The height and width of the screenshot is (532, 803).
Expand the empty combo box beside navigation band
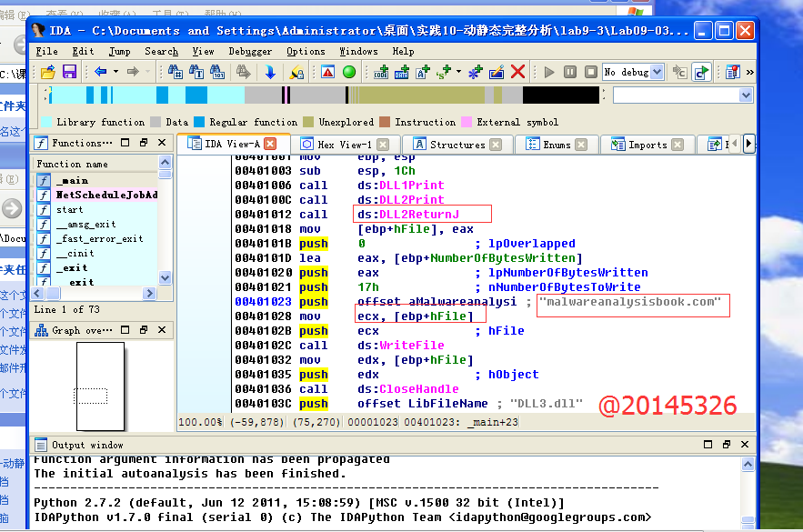(x=746, y=95)
